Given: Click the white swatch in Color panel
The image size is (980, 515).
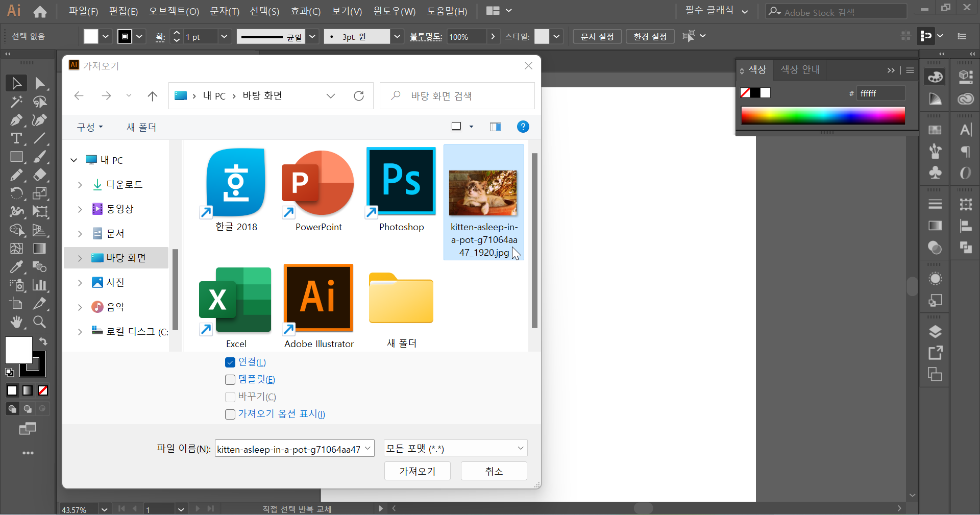Looking at the screenshot, I should click(x=765, y=93).
